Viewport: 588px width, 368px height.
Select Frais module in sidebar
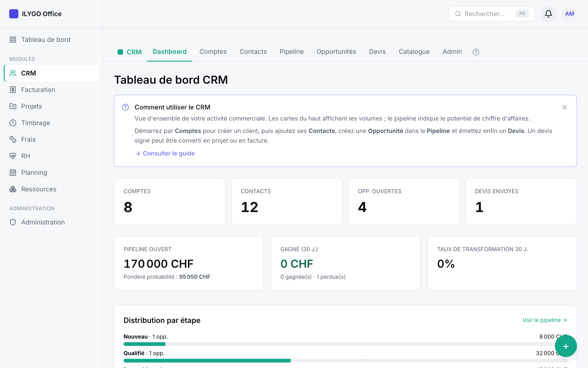pyautogui.click(x=51, y=139)
